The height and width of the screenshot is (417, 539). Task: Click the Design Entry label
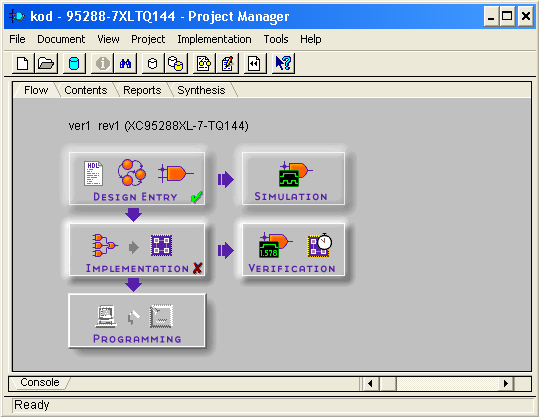click(135, 197)
